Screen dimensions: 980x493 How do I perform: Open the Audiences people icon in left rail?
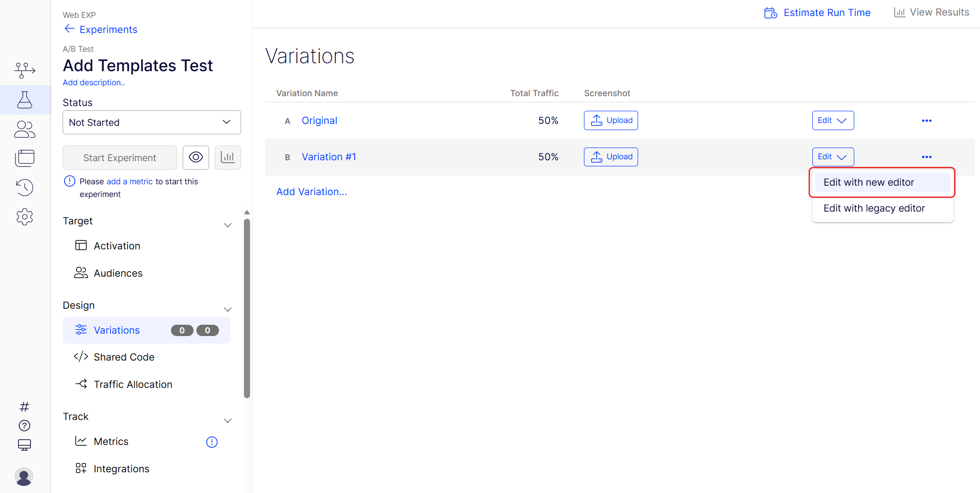pos(25,129)
